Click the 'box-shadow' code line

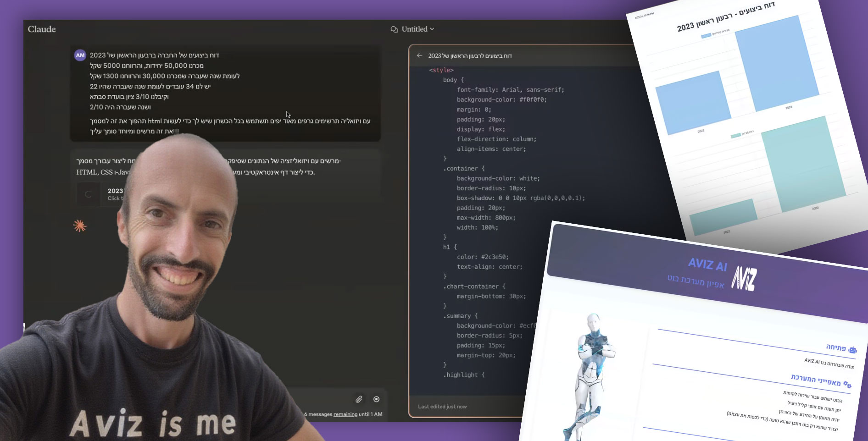tap(521, 198)
